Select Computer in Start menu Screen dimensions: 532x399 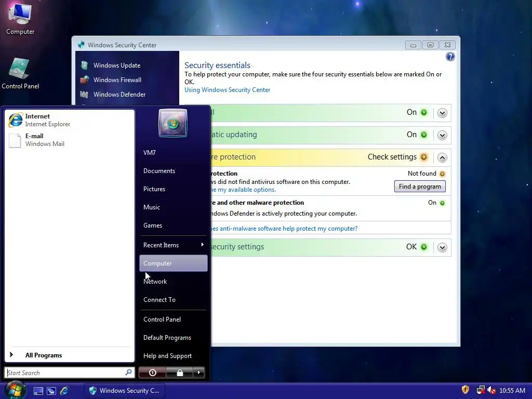click(x=174, y=263)
